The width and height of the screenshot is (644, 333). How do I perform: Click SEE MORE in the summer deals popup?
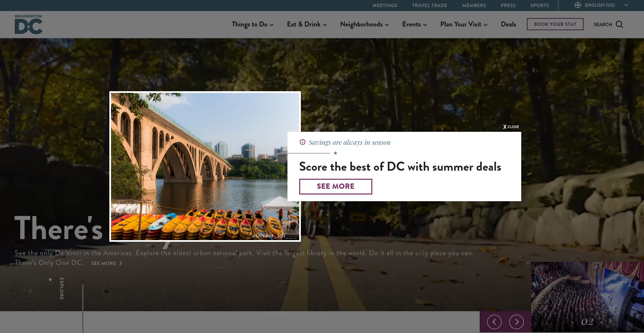click(x=335, y=186)
